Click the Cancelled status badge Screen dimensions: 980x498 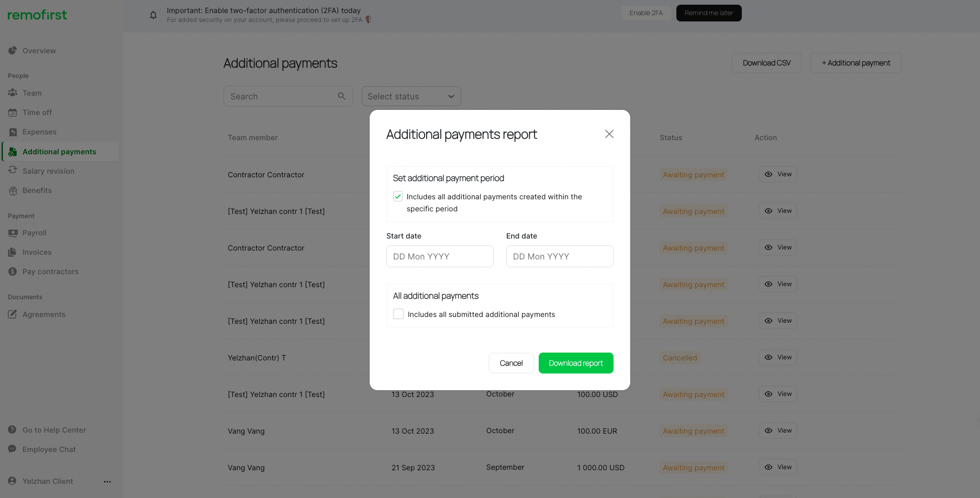pos(680,358)
